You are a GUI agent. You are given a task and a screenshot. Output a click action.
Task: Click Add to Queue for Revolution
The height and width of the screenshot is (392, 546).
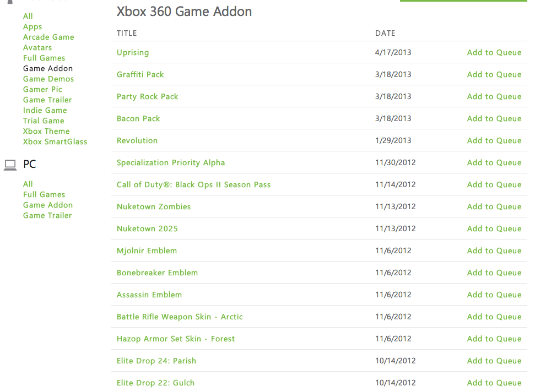click(x=494, y=141)
